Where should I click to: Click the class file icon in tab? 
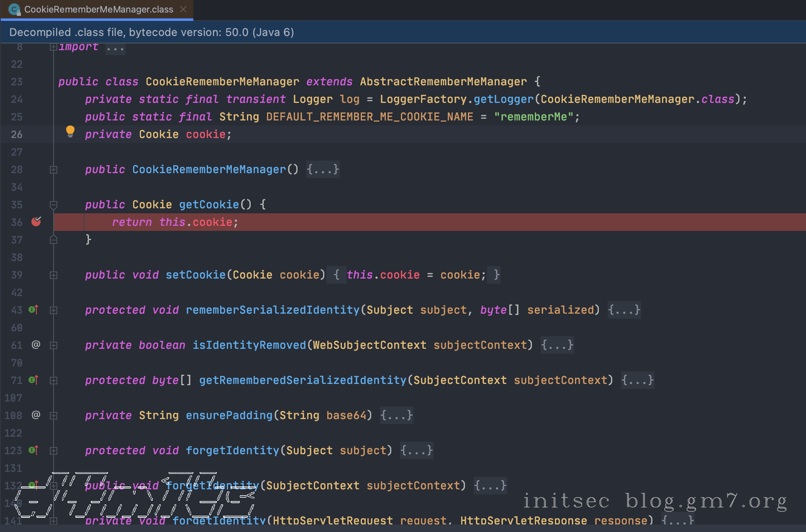(14, 10)
